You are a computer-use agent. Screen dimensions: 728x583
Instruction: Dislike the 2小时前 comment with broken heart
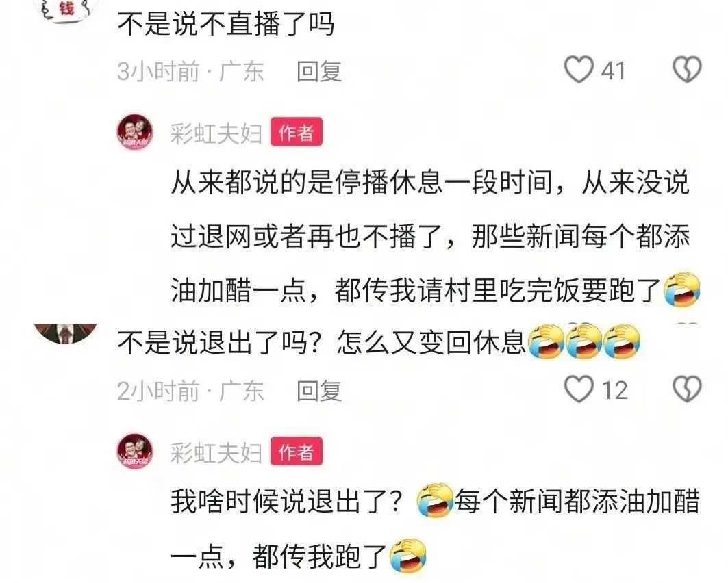687,389
